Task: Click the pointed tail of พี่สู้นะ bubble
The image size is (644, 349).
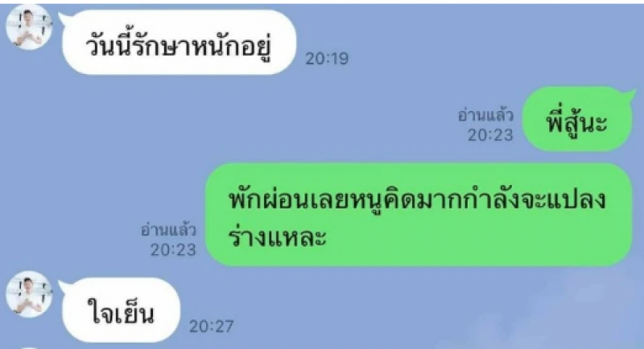Action: click(x=629, y=94)
